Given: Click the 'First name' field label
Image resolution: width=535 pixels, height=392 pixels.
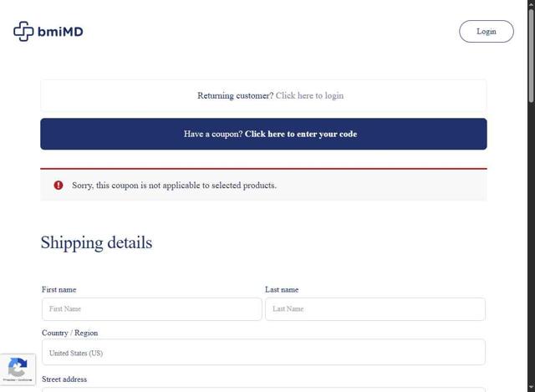Looking at the screenshot, I should click(59, 290).
